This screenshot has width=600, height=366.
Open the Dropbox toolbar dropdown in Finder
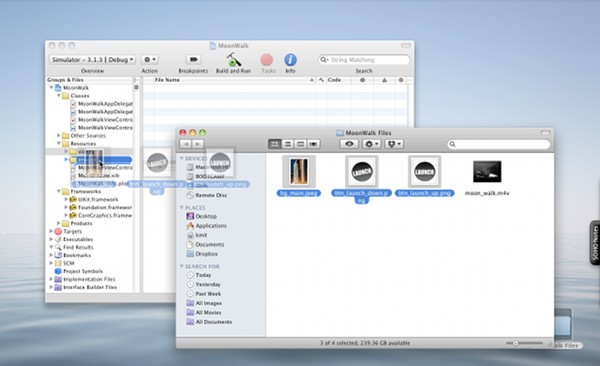[x=394, y=144]
